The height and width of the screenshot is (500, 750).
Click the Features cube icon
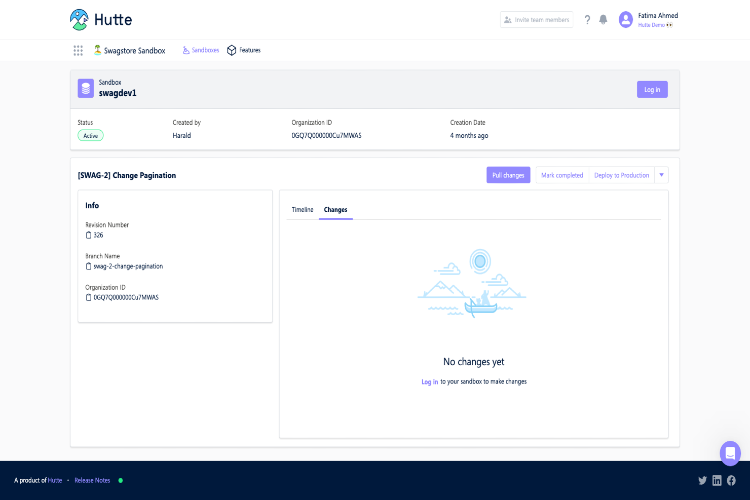pyautogui.click(x=232, y=50)
